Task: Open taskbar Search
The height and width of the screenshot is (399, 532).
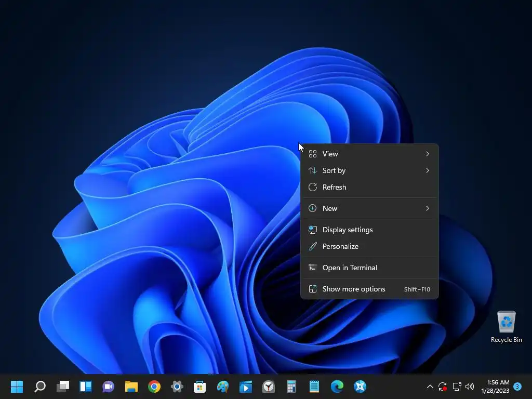Action: click(40, 387)
